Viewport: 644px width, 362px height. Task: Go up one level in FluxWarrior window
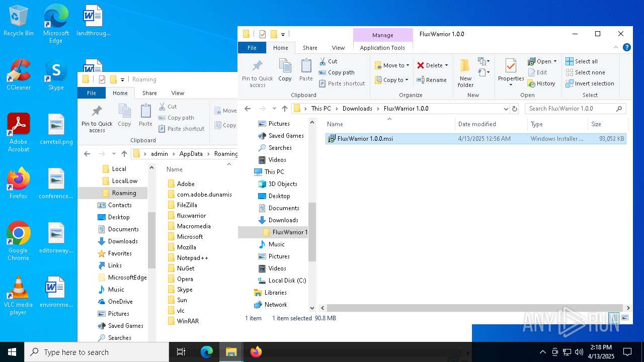click(x=285, y=109)
